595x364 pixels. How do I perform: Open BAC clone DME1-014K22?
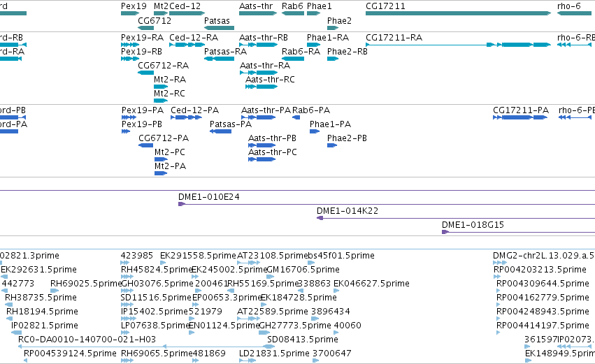(x=456, y=218)
